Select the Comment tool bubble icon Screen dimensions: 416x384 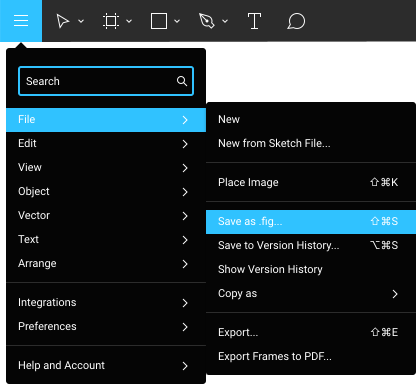click(x=296, y=21)
